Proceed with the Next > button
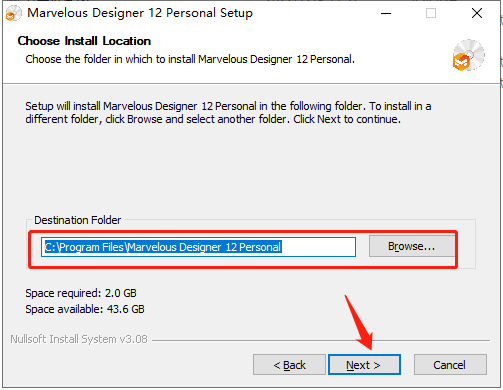Viewport: 503px width, 390px height. [364, 365]
